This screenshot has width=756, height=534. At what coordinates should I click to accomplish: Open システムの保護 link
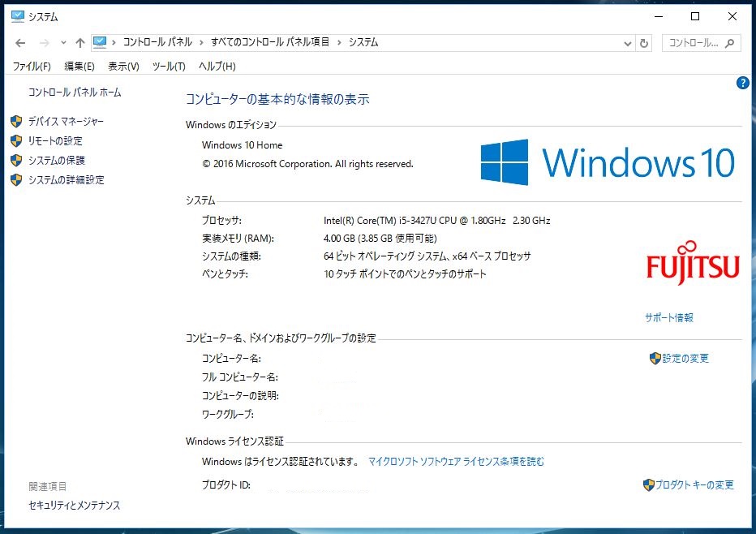click(x=57, y=160)
